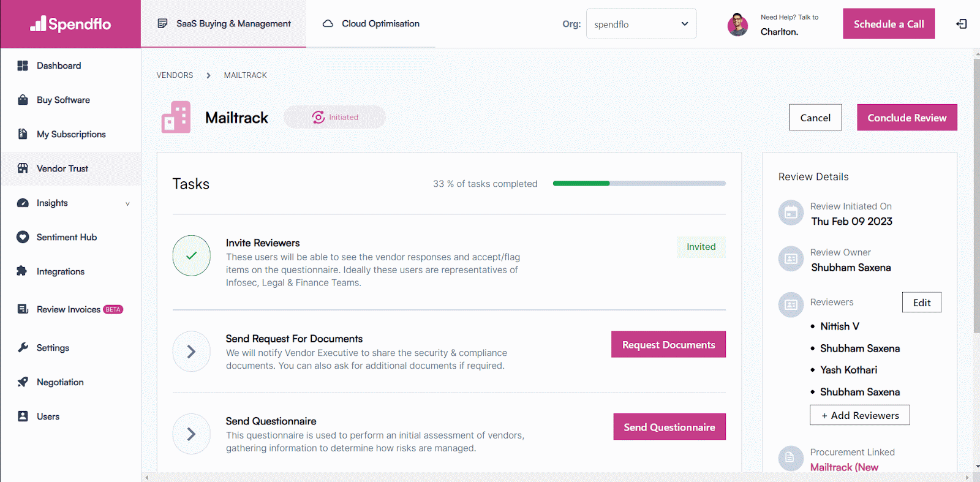
Task: Click the Invite Reviewers task title
Action: point(263,243)
